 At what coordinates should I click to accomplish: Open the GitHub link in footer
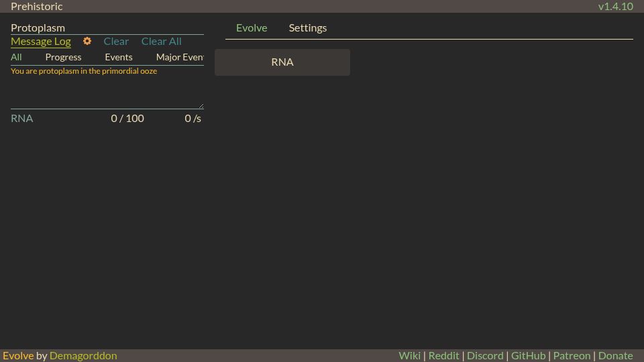(528, 355)
